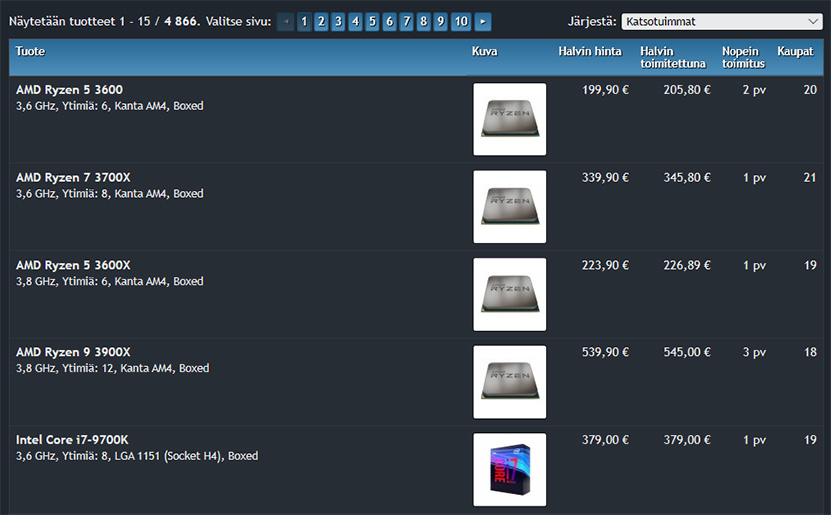The width and height of the screenshot is (831, 515).
Task: Open the Järjestä sort dropdown
Action: [x=721, y=21]
